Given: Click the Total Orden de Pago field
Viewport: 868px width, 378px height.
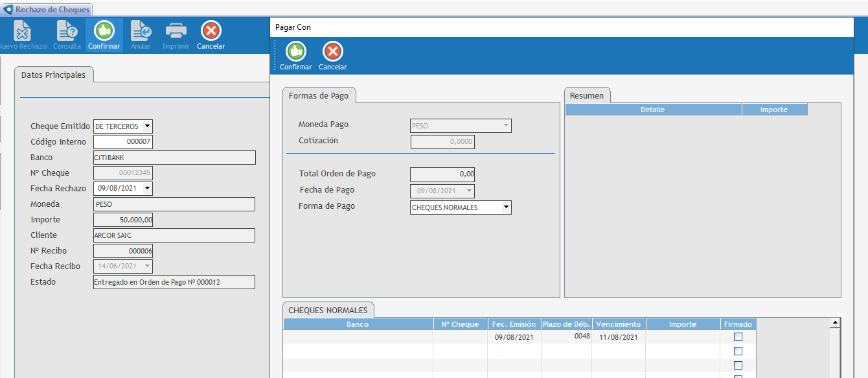Looking at the screenshot, I should click(442, 174).
